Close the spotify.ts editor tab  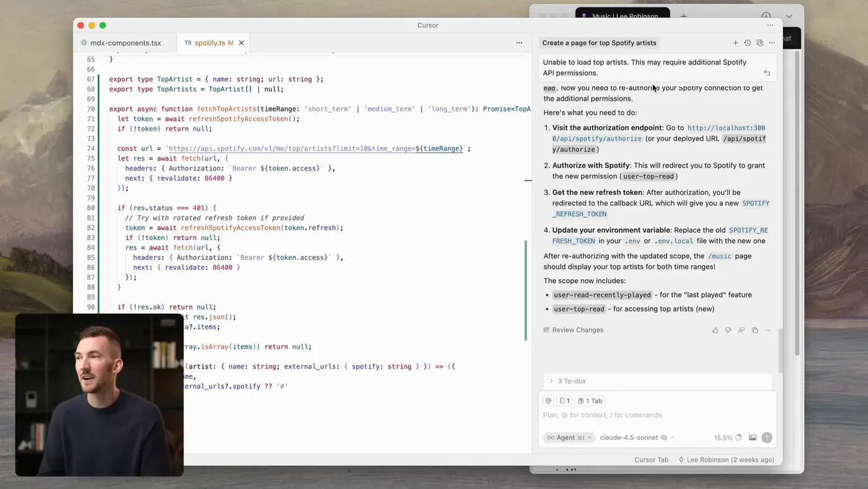click(241, 43)
